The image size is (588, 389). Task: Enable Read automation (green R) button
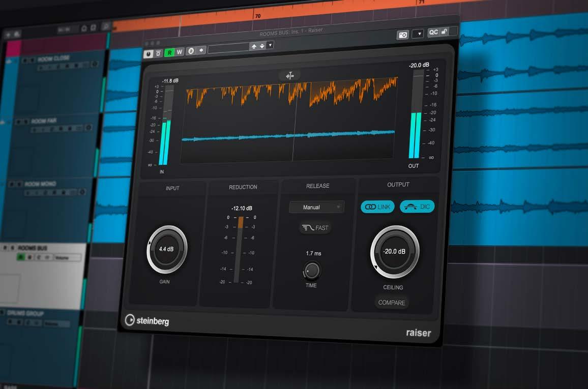(169, 52)
